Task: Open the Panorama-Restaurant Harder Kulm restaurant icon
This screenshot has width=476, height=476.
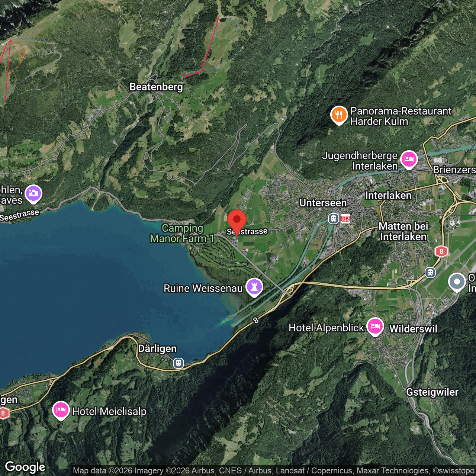Action: pyautogui.click(x=339, y=115)
